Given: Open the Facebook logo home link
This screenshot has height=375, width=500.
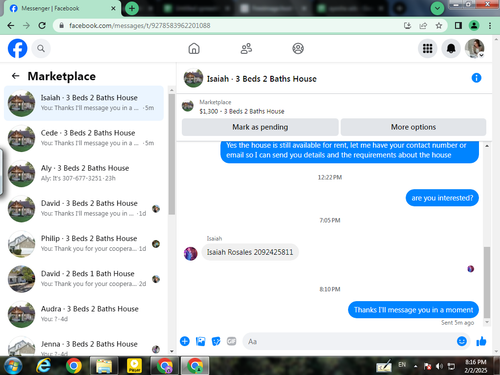Looking at the screenshot, I should (x=17, y=49).
